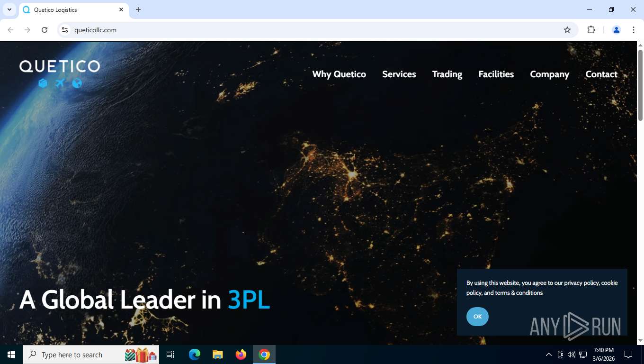The height and width of the screenshot is (364, 644).
Task: Click the page vertical scrollbar thumb
Action: (640, 85)
